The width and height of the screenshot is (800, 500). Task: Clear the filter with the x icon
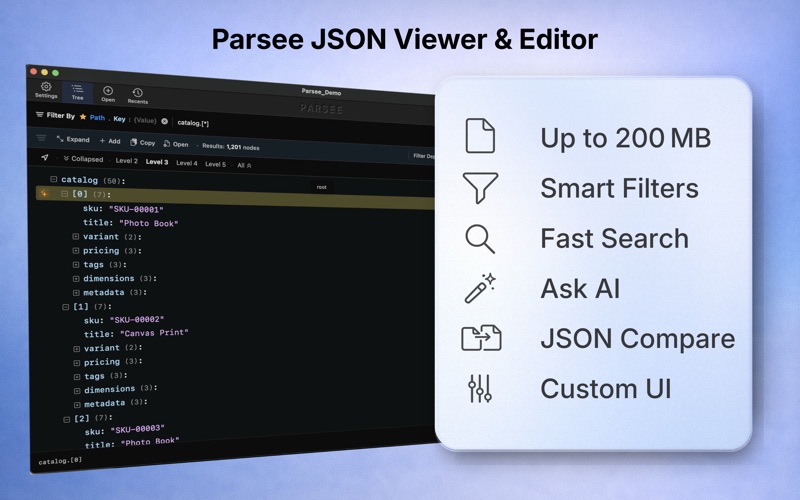[x=164, y=121]
